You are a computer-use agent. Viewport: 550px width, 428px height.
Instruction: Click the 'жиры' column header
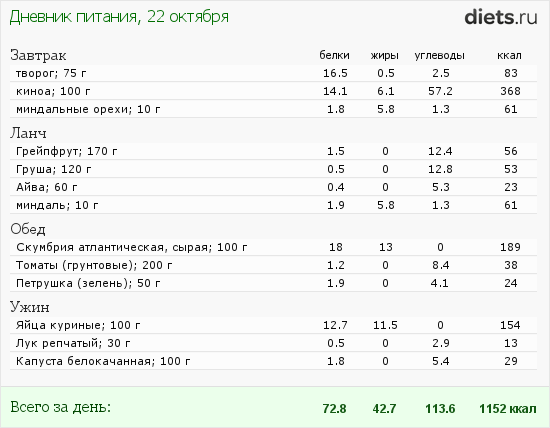[385, 55]
